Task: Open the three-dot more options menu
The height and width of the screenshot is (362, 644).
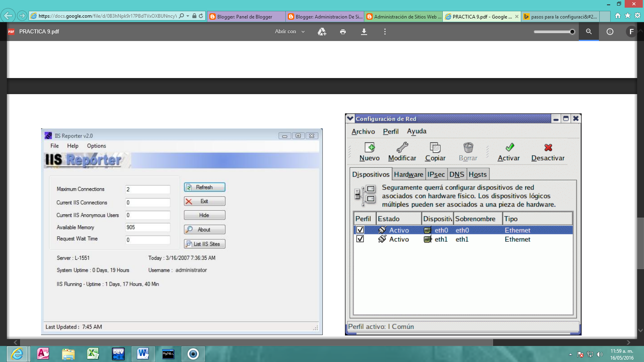Action: pos(385,31)
